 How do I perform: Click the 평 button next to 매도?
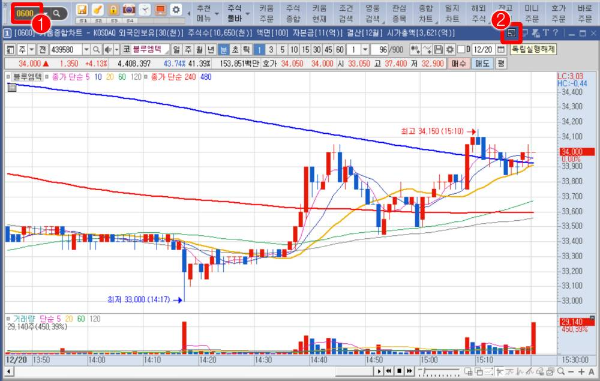click(501, 64)
